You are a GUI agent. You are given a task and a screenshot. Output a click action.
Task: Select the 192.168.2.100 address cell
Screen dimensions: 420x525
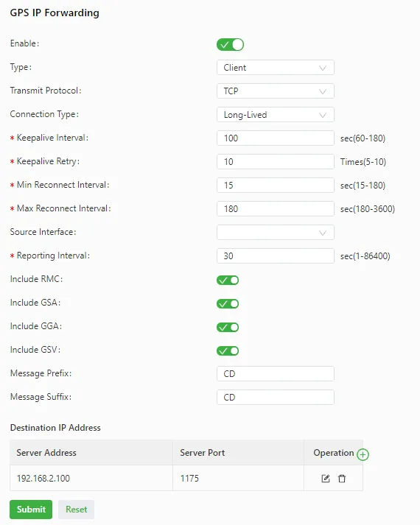tap(91, 478)
